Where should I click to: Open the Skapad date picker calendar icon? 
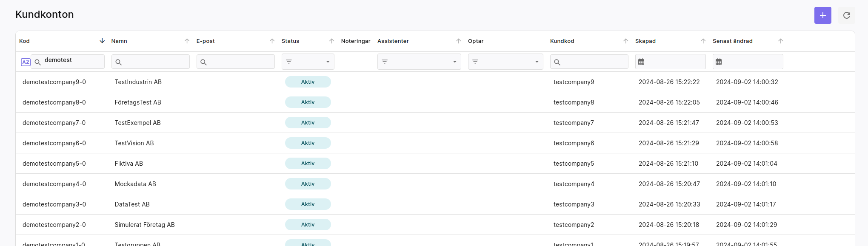pyautogui.click(x=641, y=62)
